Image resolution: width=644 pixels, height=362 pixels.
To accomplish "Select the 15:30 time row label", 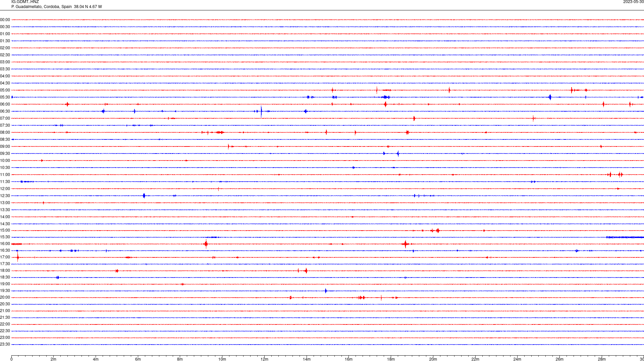I will tap(5, 237).
